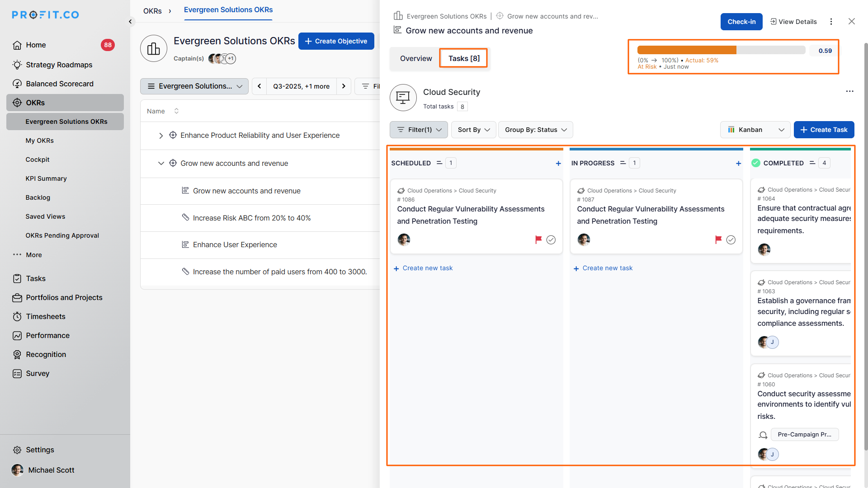This screenshot has width=868, height=488.
Task: Click red flag on task #1086
Action: (538, 239)
